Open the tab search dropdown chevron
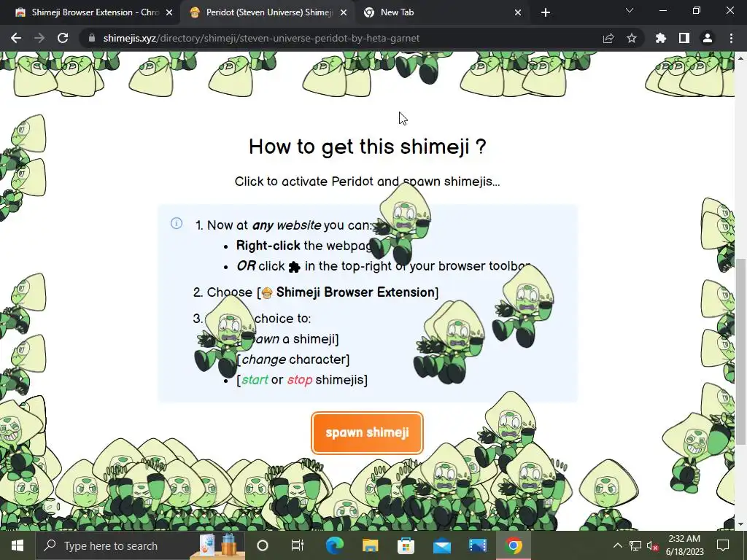Image resolution: width=747 pixels, height=560 pixels. coord(630,10)
